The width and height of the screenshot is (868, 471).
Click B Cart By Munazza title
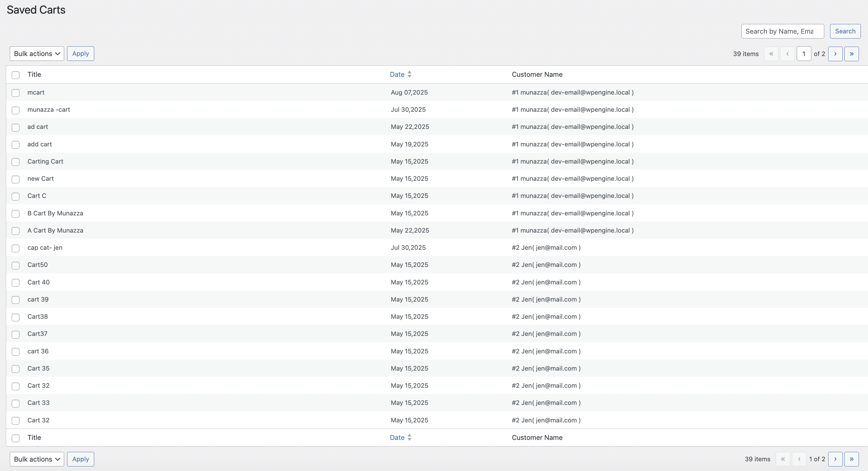click(55, 213)
